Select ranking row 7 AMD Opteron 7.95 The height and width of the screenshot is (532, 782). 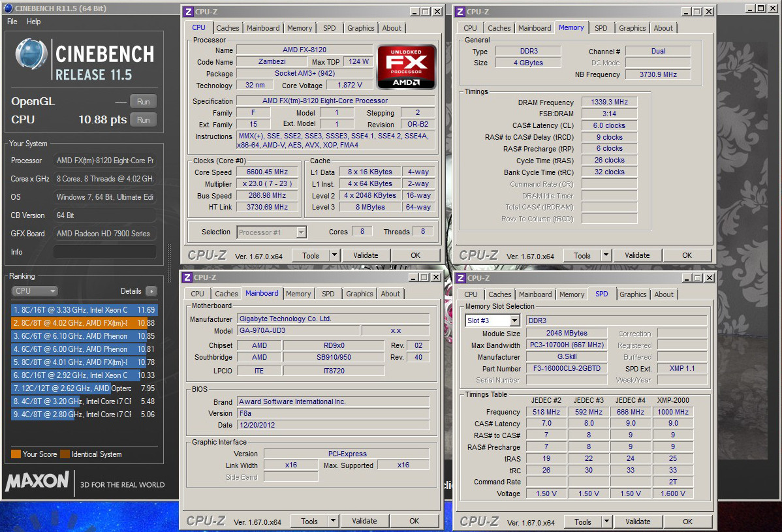point(84,388)
